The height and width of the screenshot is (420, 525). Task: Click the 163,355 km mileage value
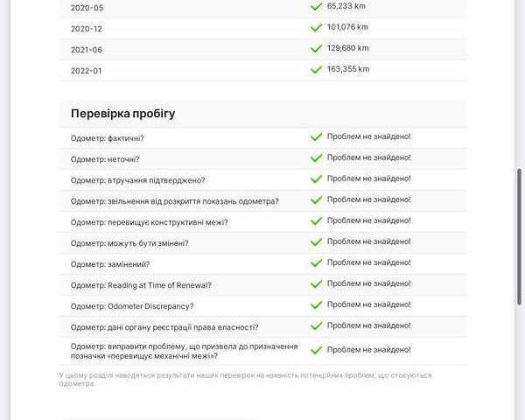[348, 69]
